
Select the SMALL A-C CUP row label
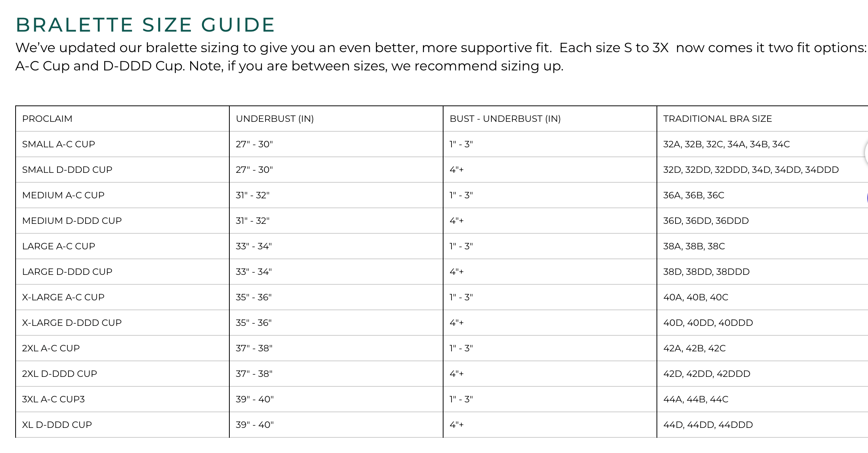(59, 144)
